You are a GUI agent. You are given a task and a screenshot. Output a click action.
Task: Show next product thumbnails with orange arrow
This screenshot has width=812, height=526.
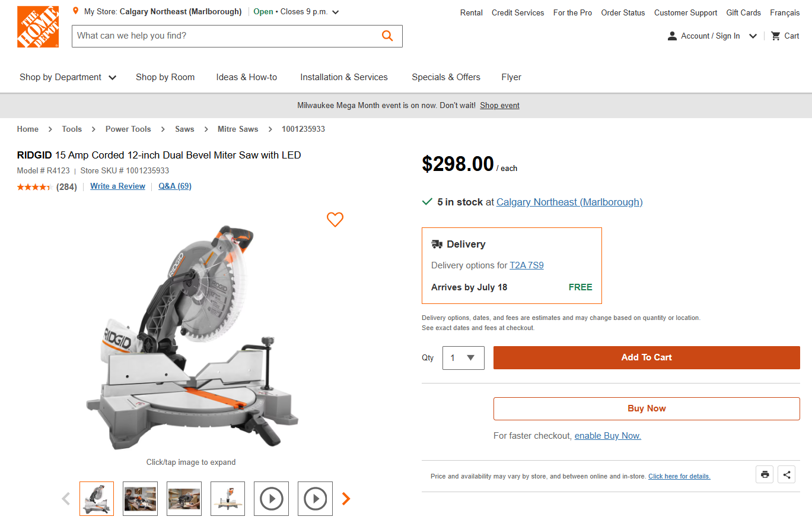(x=346, y=499)
